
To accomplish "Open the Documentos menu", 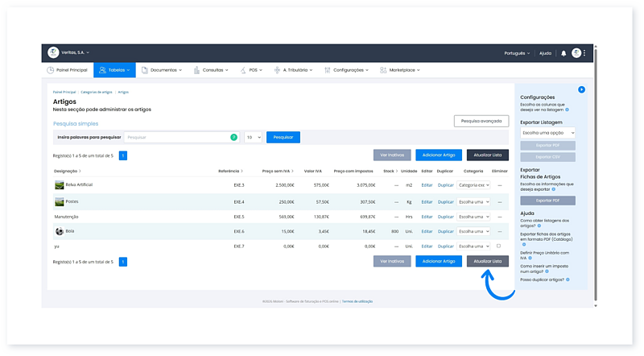I will point(162,70).
